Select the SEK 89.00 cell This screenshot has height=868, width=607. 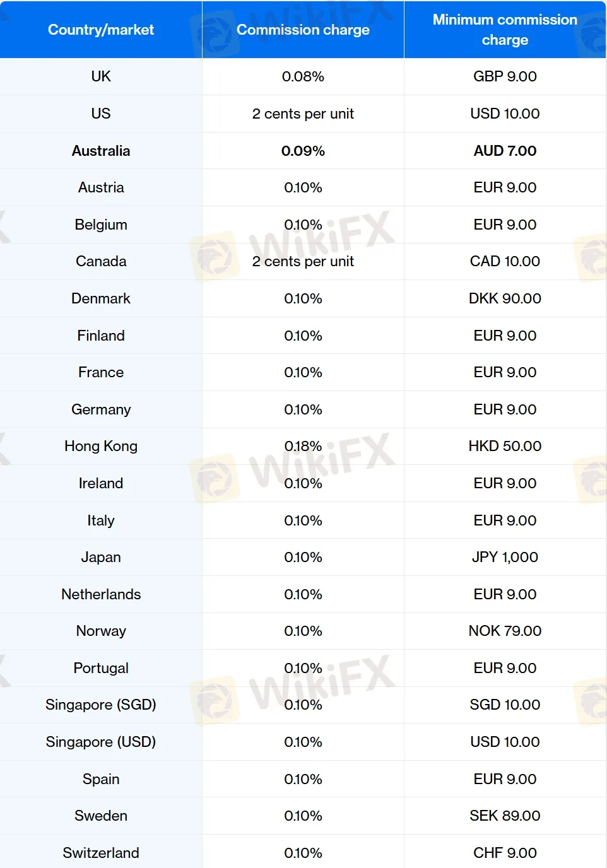[505, 816]
